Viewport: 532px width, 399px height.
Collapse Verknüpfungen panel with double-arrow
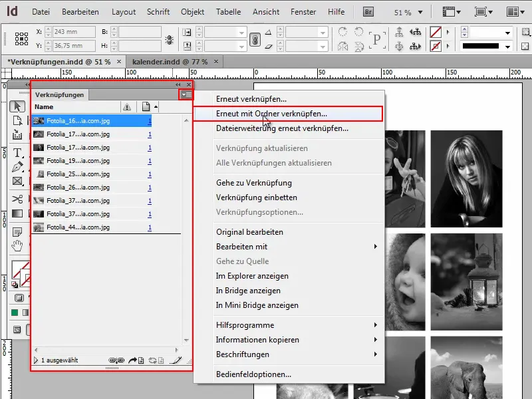point(178,85)
